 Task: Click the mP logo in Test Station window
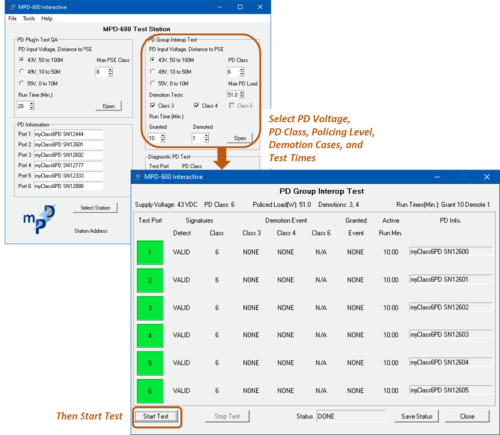pyautogui.click(x=39, y=219)
